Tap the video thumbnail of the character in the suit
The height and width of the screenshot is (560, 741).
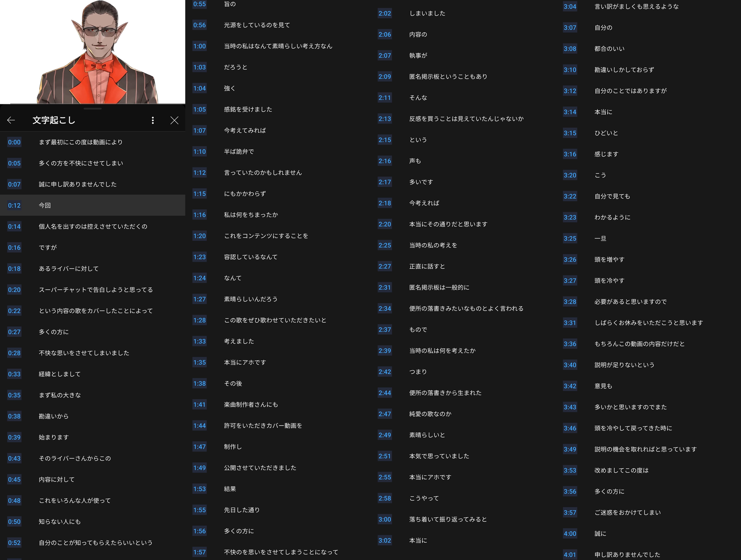tap(92, 52)
